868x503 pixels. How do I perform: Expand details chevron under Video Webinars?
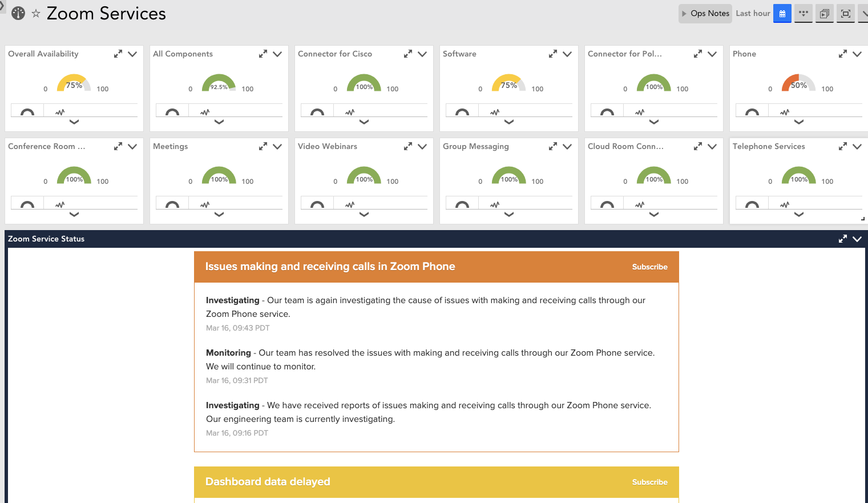pyautogui.click(x=364, y=214)
